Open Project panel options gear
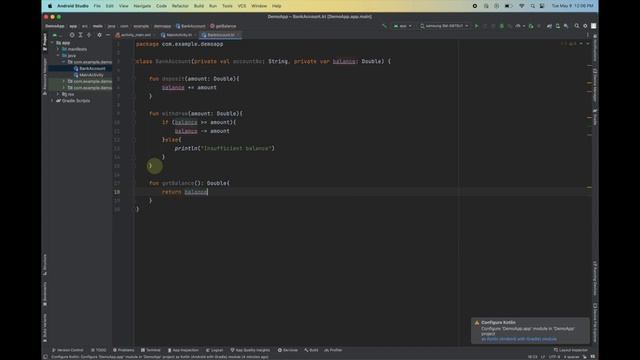 99,35
